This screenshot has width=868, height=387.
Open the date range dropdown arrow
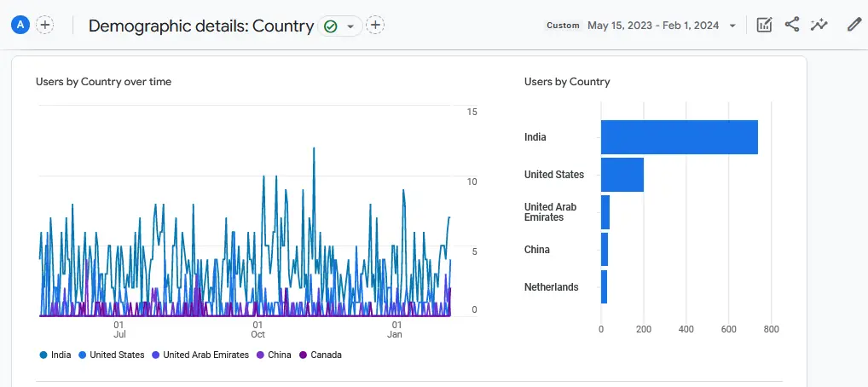(732, 26)
